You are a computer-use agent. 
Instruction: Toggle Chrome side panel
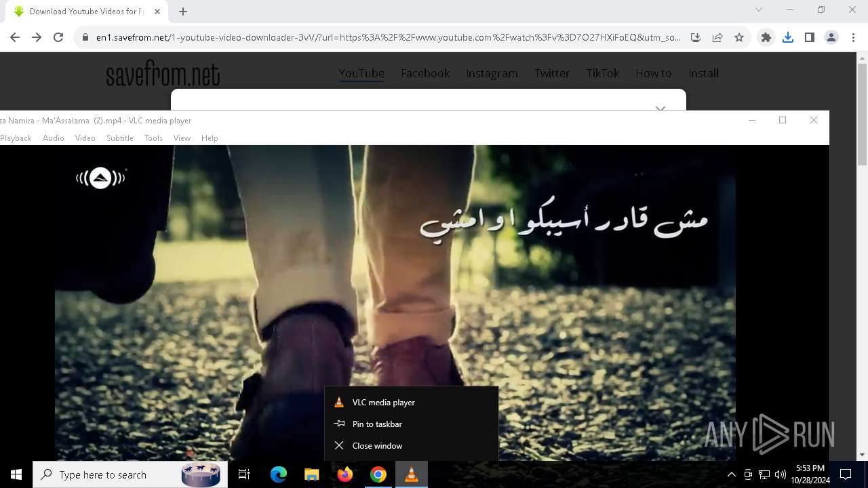[x=810, y=38]
